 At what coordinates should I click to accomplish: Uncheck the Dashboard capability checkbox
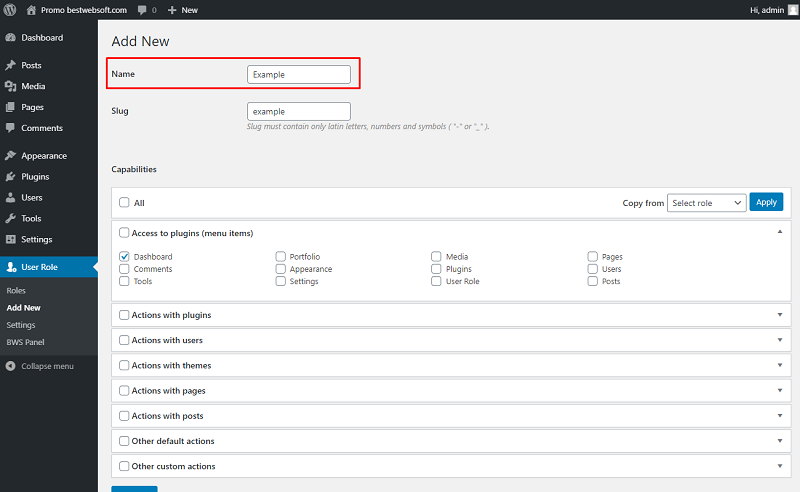124,256
